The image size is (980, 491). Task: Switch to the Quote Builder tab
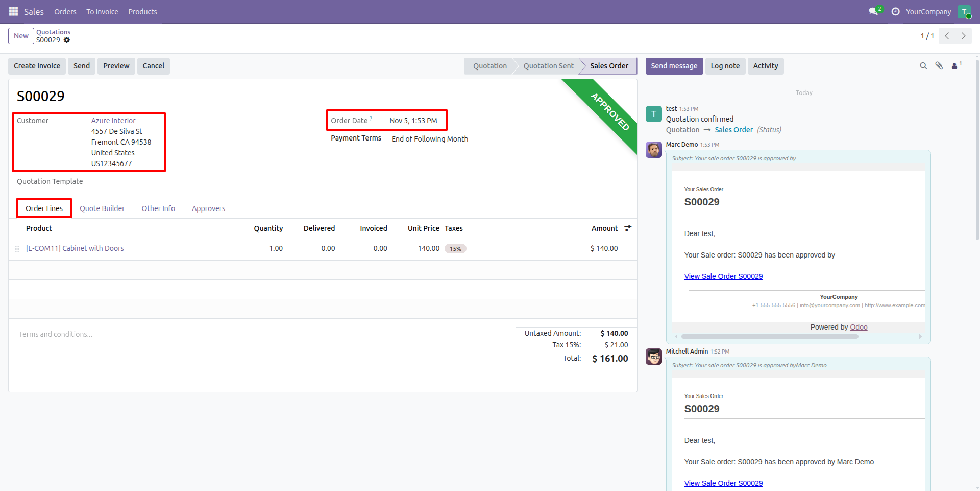(102, 208)
